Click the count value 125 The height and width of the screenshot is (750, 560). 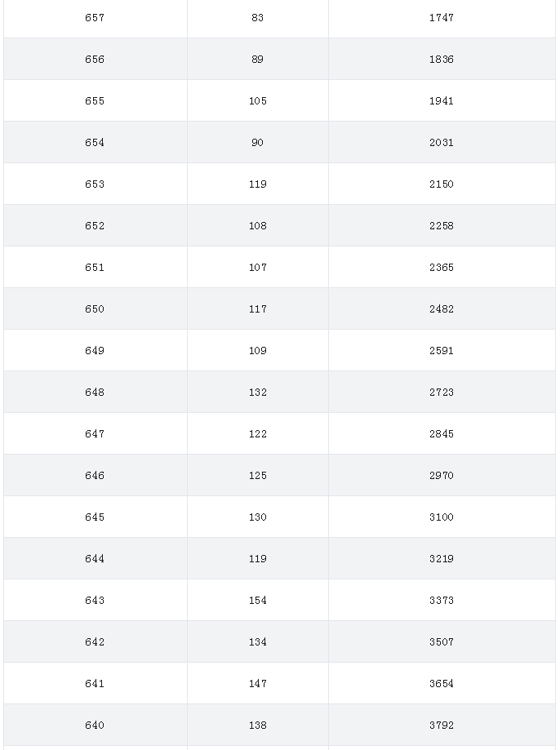(257, 476)
